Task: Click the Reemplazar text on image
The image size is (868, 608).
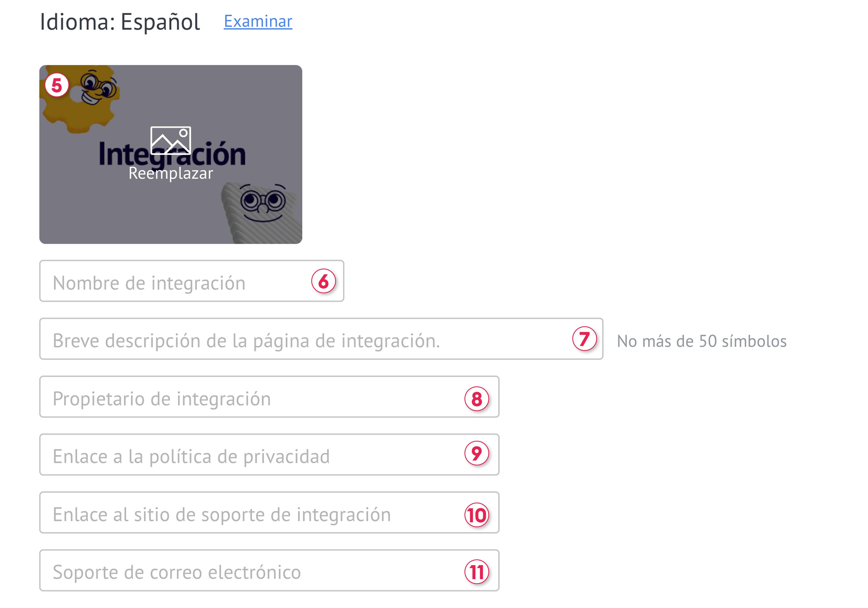Action: tap(170, 173)
